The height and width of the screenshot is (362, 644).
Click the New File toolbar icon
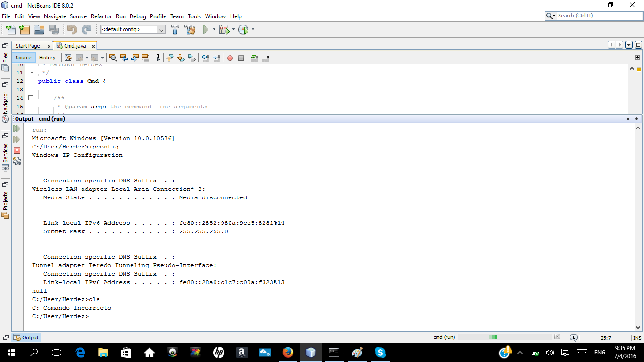click(x=10, y=30)
